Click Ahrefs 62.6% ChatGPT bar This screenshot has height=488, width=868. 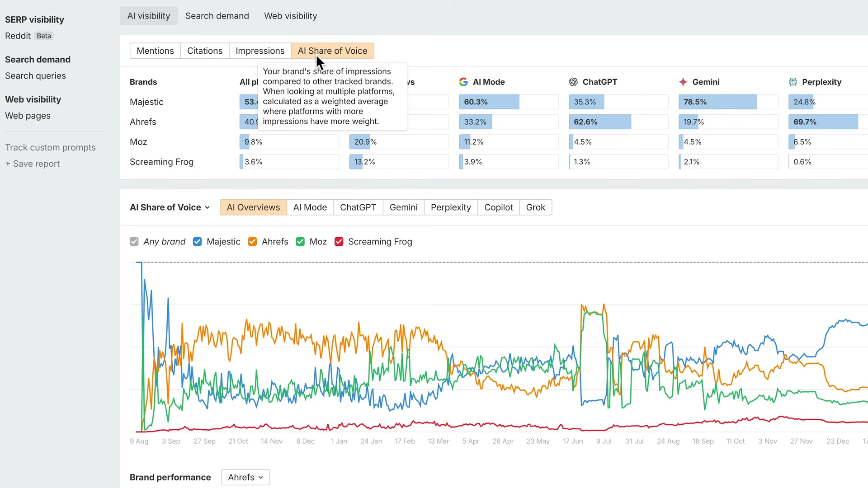tap(618, 122)
